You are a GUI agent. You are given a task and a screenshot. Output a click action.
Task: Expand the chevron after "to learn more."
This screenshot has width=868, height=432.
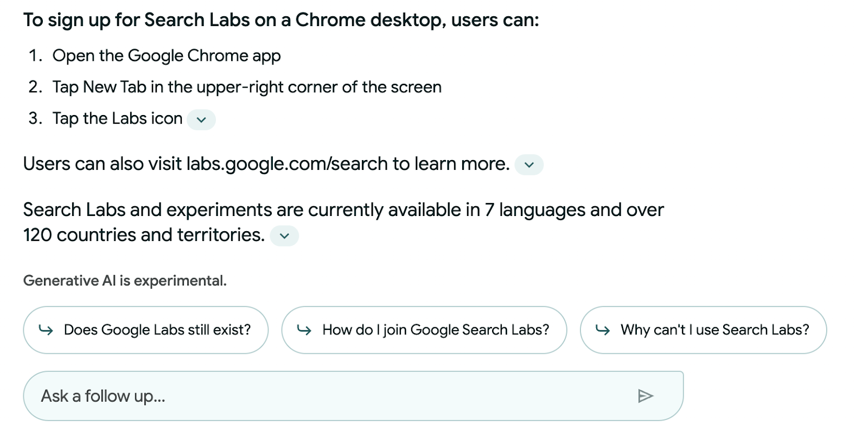click(529, 164)
